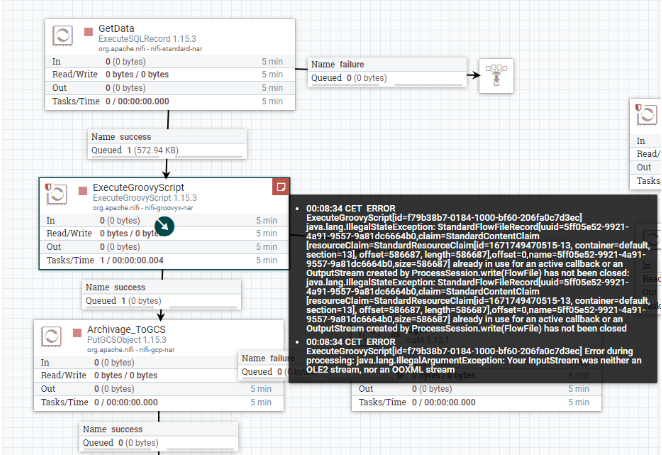The height and width of the screenshot is (455, 662).
Task: Click the red stopped indicator on GetData
Action: [x=88, y=32]
